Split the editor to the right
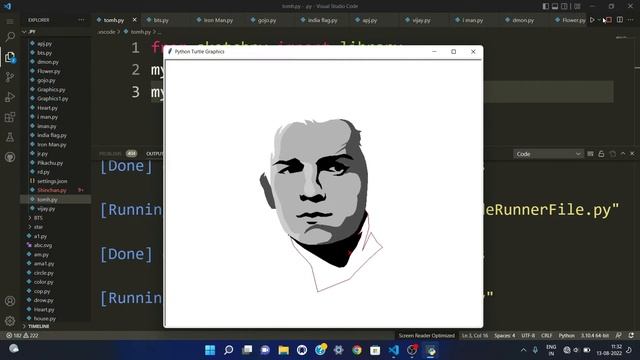Viewport: 640px width, 360px height. pyautogui.click(x=620, y=20)
